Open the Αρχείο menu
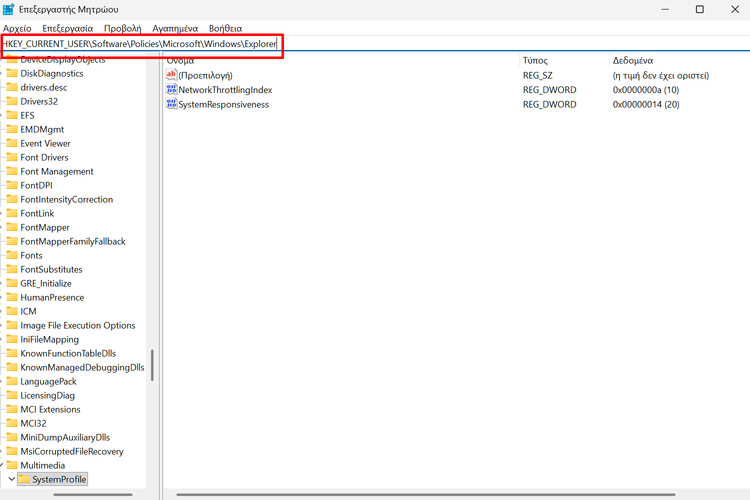 [17, 29]
